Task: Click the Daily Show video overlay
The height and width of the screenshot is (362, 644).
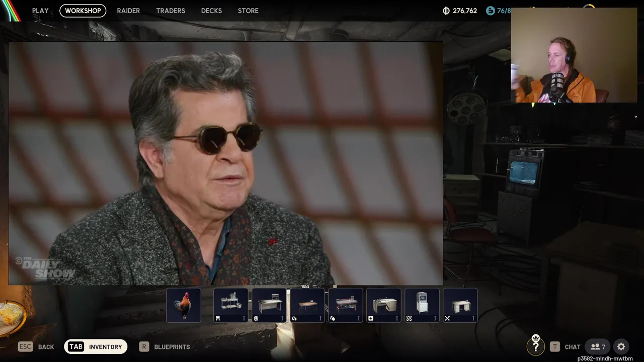Action: (226, 163)
